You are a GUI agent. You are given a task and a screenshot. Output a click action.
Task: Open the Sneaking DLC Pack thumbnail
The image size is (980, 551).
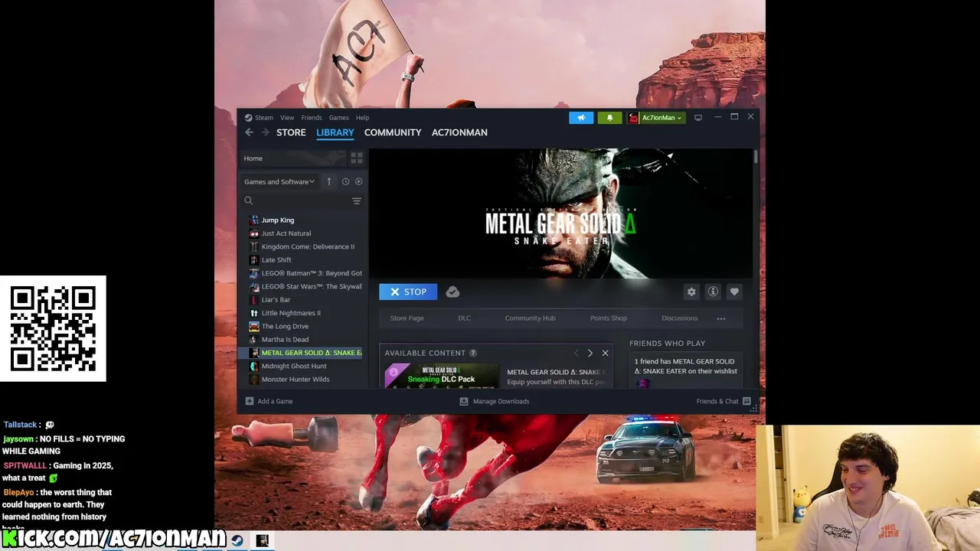(441, 376)
